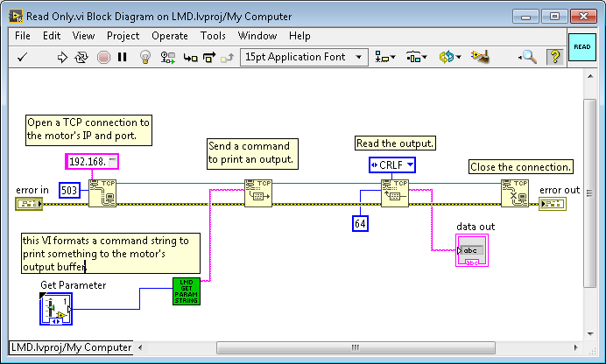This screenshot has width=606, height=364.
Task: Open the Reorder dropdown
Action: [450, 58]
